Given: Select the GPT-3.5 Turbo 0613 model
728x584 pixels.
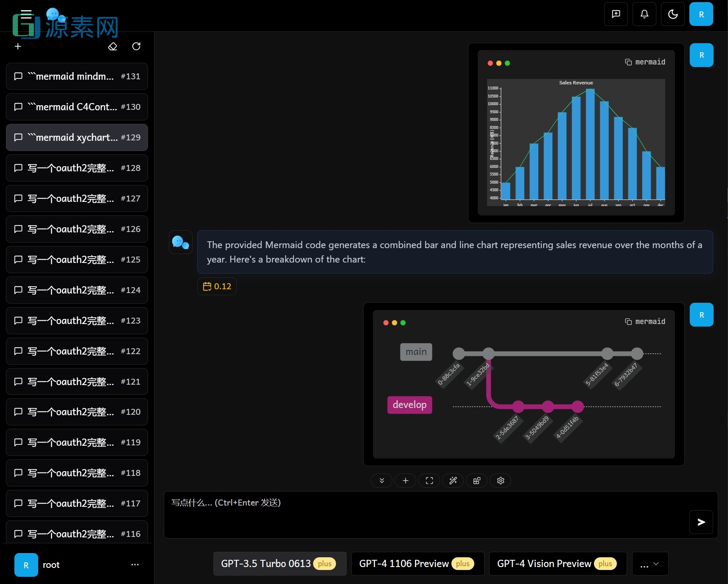Looking at the screenshot, I should pyautogui.click(x=279, y=564).
